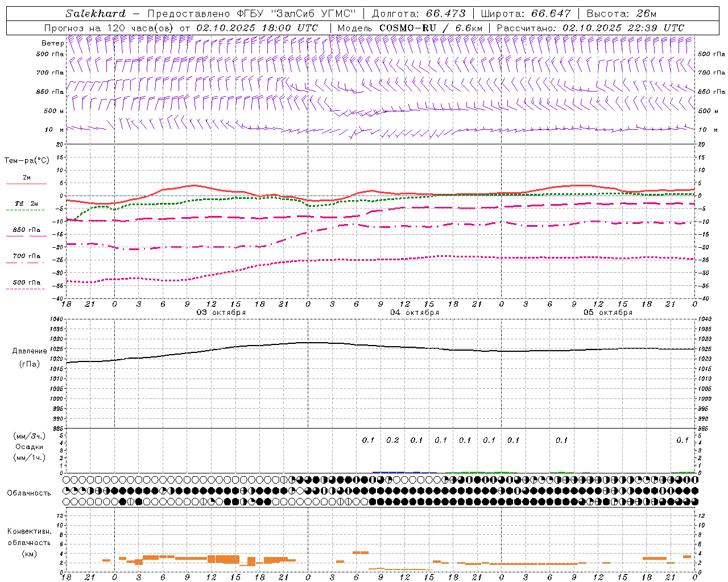Click the "Модель COSMO-RU / 6.6км" text

pyautogui.click(x=409, y=28)
